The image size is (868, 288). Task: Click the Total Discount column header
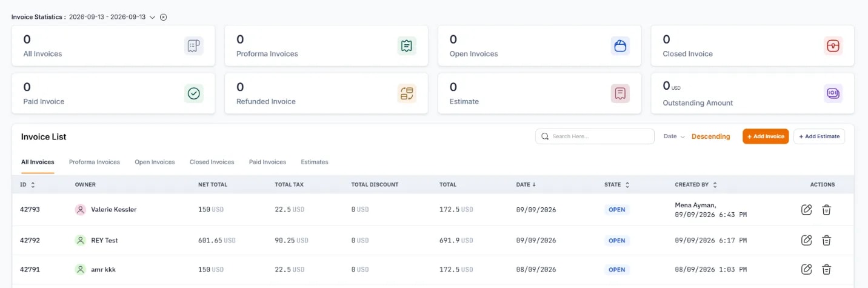[x=375, y=184]
